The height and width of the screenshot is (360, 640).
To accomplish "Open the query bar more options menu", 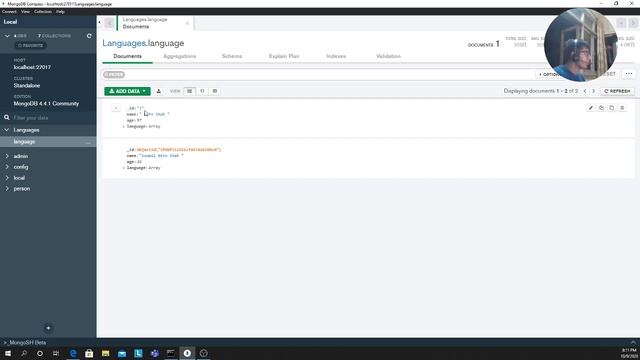I will [629, 74].
